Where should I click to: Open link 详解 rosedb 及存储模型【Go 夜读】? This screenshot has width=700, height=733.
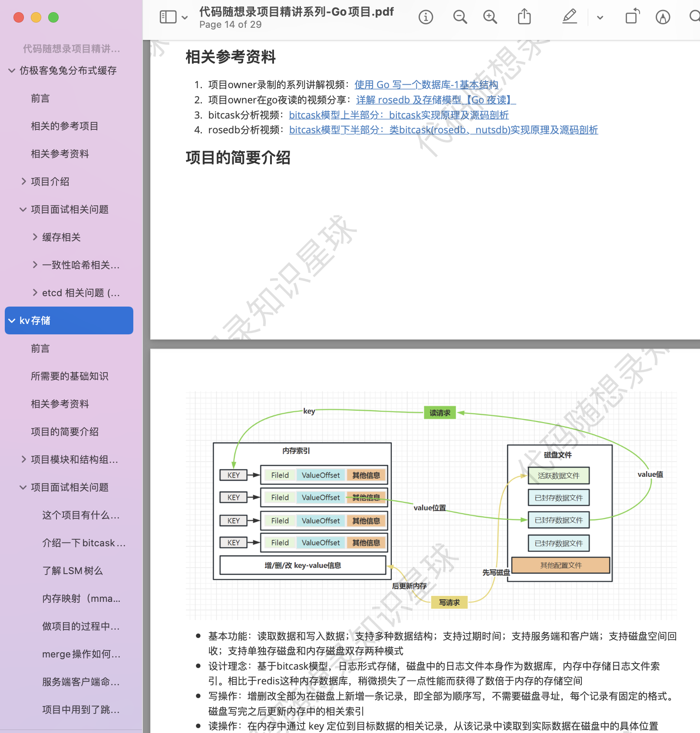(436, 100)
